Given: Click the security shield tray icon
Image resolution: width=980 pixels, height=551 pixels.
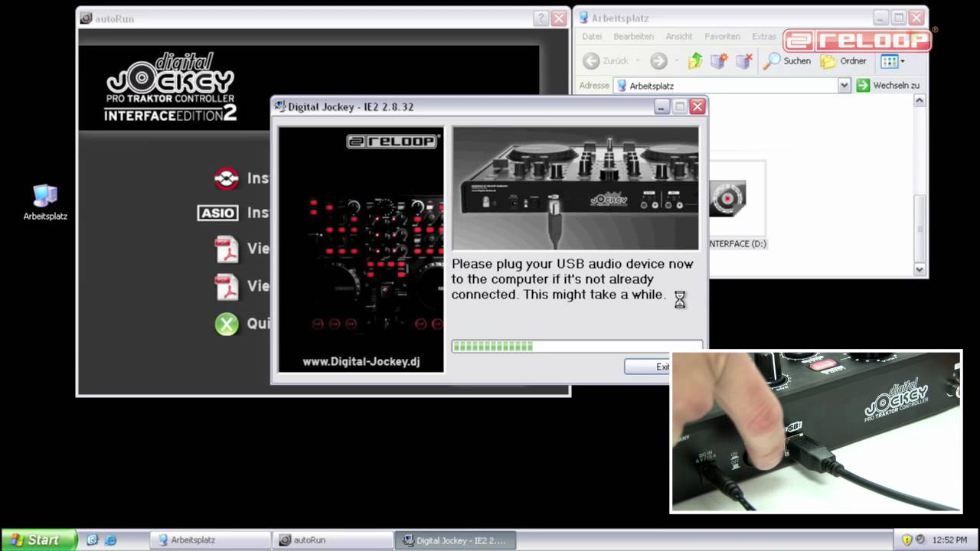Looking at the screenshot, I should (x=906, y=540).
